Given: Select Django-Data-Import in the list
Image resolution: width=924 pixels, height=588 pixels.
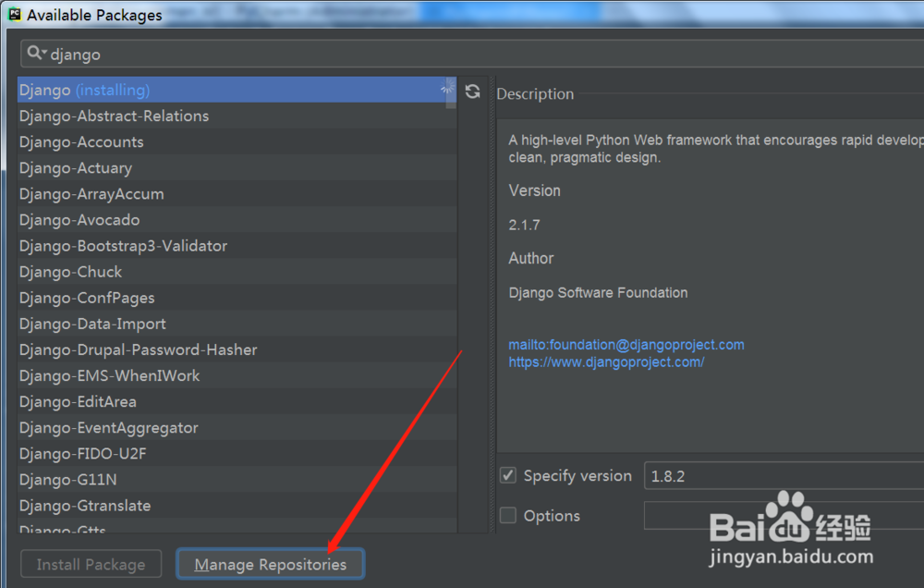Looking at the screenshot, I should (237, 324).
